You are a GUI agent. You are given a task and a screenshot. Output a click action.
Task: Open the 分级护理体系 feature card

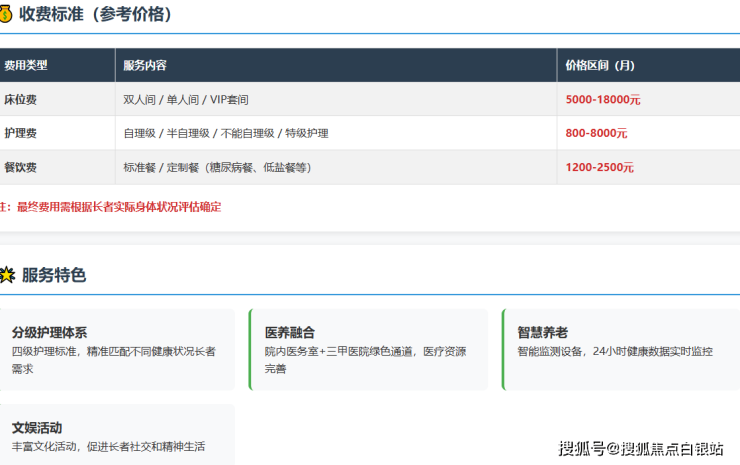pos(118,349)
